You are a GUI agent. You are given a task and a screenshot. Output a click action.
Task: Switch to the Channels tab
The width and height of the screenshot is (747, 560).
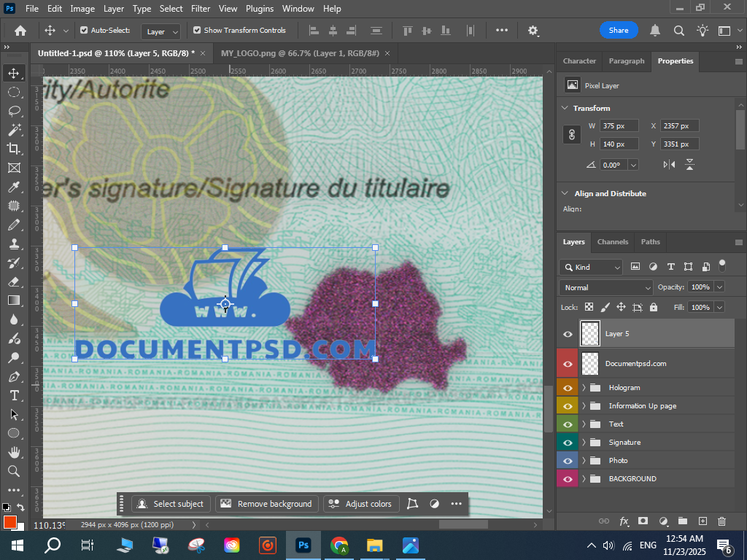pos(612,242)
